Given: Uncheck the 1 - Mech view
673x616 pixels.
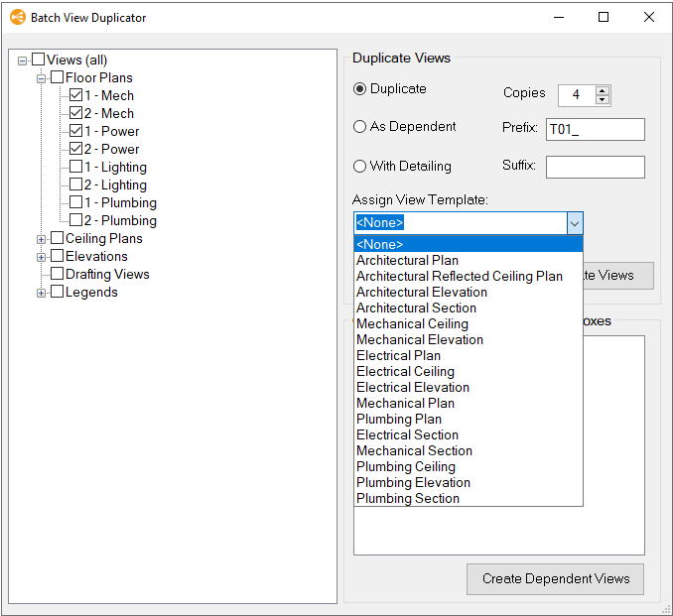Looking at the screenshot, I should point(76,95).
